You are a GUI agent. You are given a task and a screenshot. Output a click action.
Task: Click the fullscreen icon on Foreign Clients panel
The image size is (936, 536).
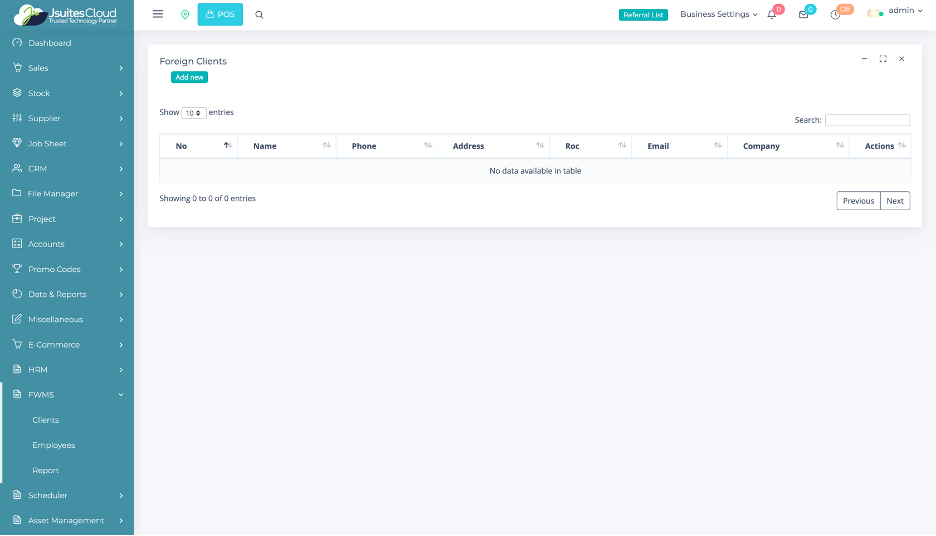click(x=883, y=59)
